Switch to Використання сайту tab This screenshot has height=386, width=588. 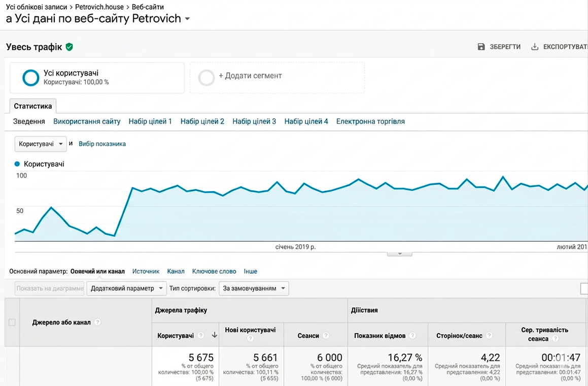coord(87,121)
